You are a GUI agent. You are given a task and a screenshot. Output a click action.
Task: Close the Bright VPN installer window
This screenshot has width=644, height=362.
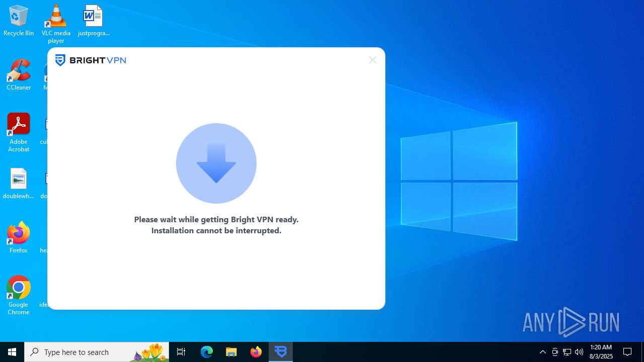(372, 60)
